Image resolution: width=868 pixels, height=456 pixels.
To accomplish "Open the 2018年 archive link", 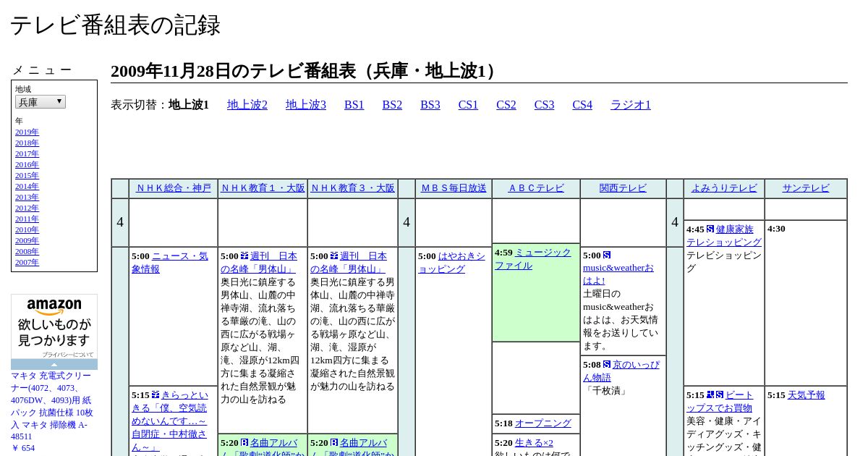I will coord(27,143).
